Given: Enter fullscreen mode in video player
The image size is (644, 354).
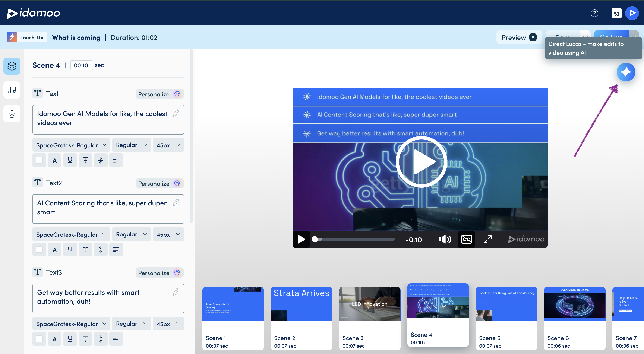Looking at the screenshot, I should 487,239.
